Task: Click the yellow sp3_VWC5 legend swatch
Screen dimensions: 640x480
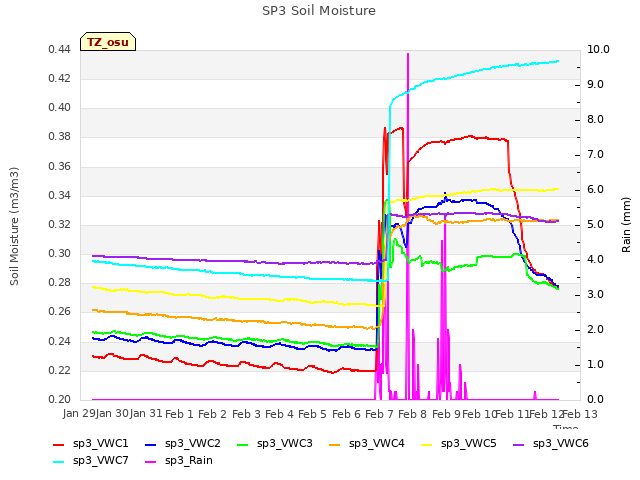Action: (427, 444)
